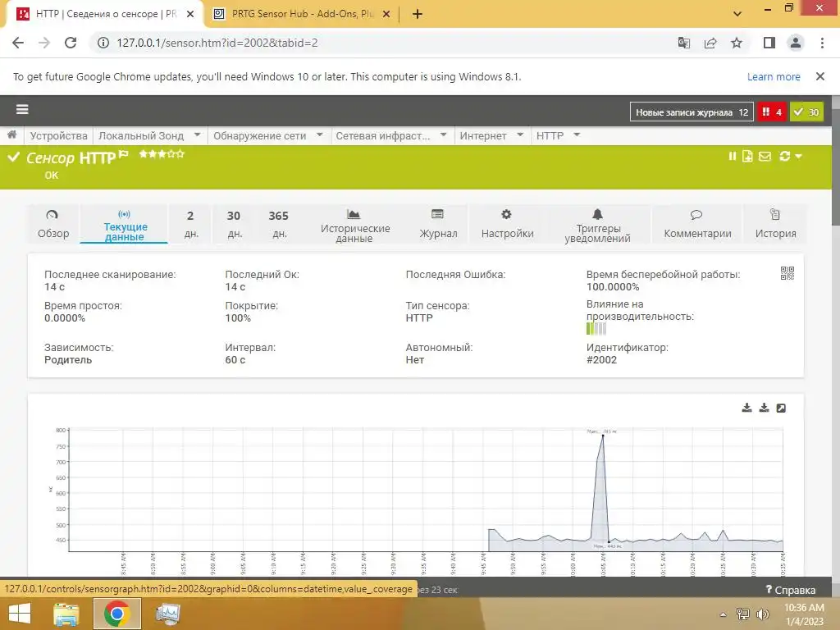This screenshot has width=840, height=630.
Task: Open the graph in an enlarged window
Action: click(x=781, y=409)
